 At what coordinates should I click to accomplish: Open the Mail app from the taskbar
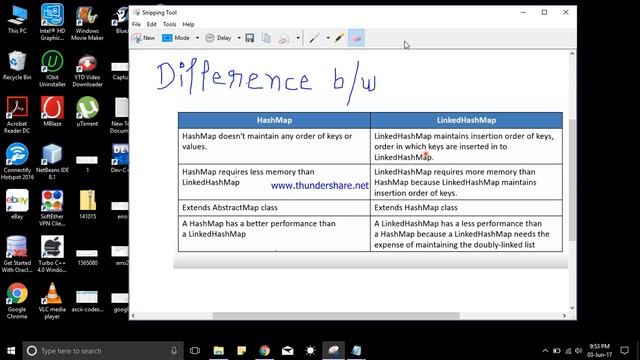(287, 351)
